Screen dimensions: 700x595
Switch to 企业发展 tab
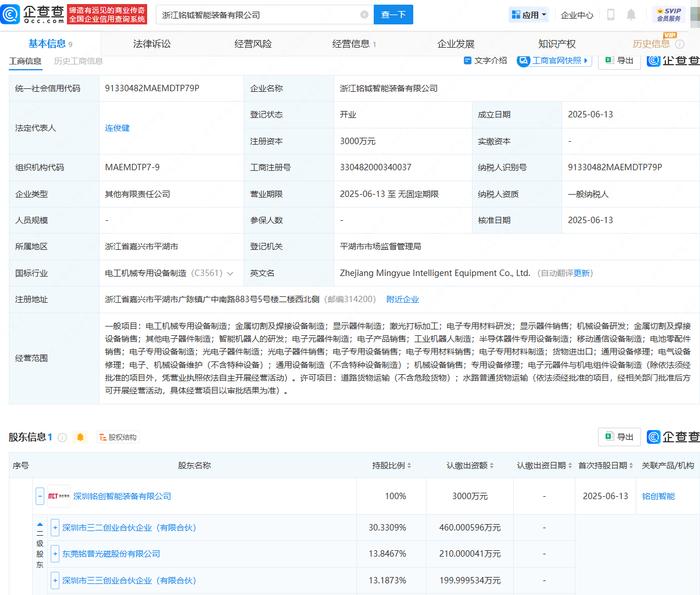pyautogui.click(x=455, y=44)
